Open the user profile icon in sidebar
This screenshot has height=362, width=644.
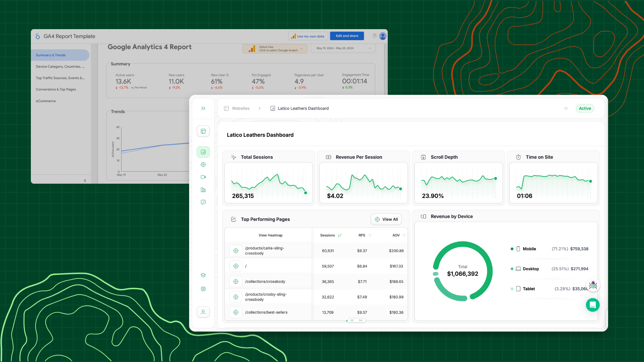pyautogui.click(x=203, y=312)
